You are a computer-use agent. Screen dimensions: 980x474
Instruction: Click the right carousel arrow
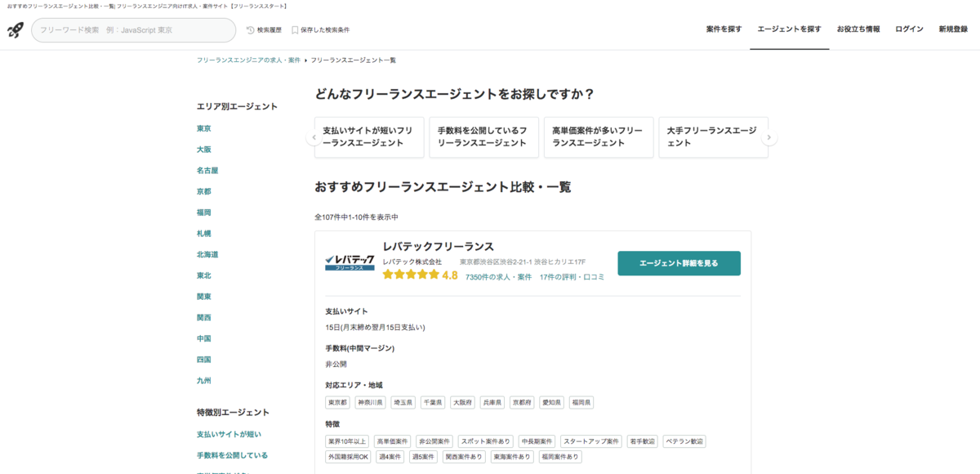pos(768,137)
